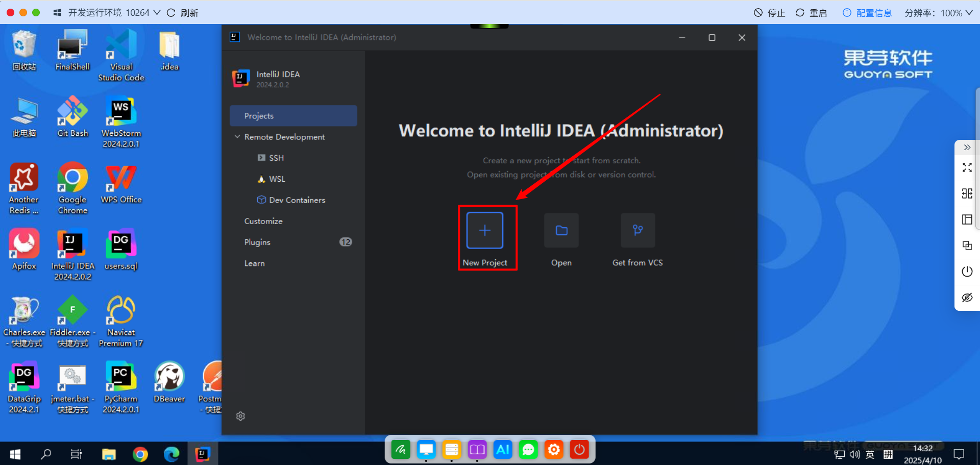Click the orange gear icon in bottom dock
The image size is (980, 465).
pyautogui.click(x=554, y=450)
